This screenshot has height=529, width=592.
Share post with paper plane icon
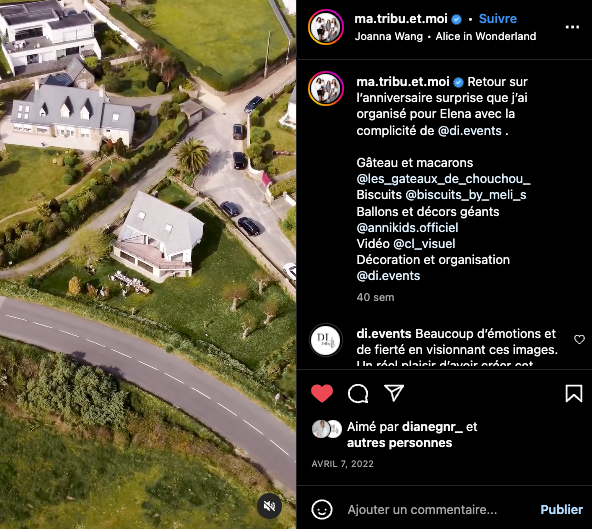pos(394,393)
